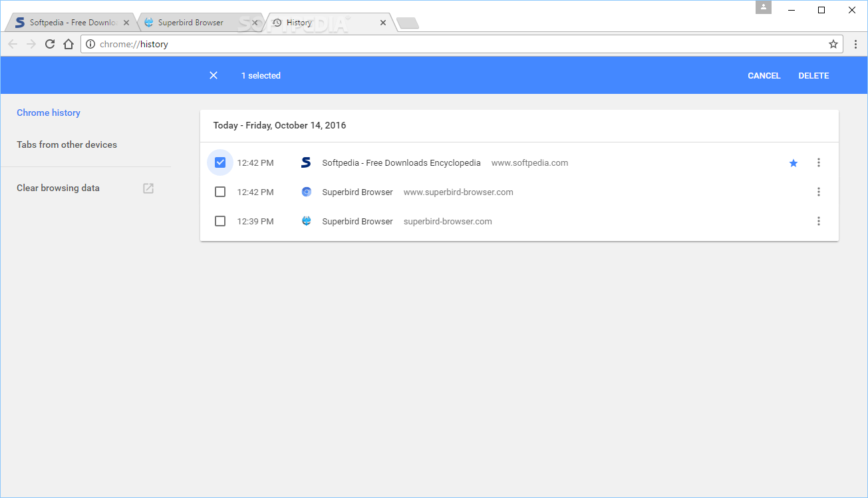The image size is (868, 498).
Task: Open Softpedia - Free Downloads Encyclopedia link
Action: click(401, 162)
